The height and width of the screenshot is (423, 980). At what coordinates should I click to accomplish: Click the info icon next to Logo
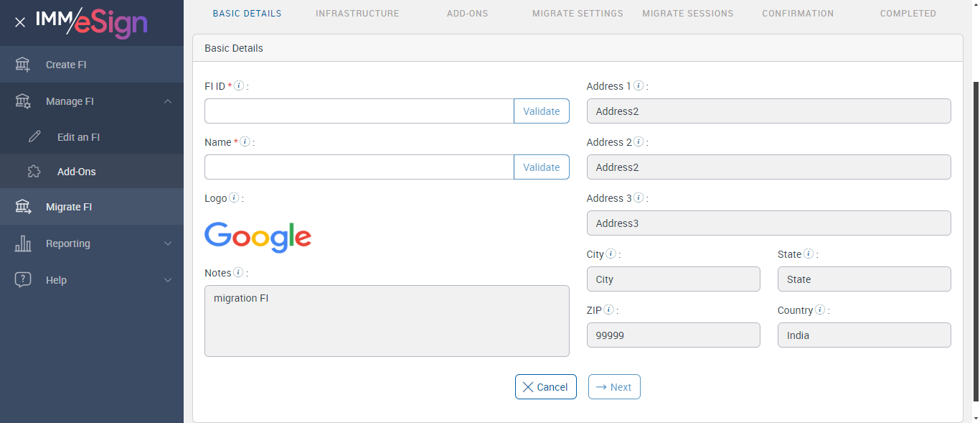pos(234,198)
